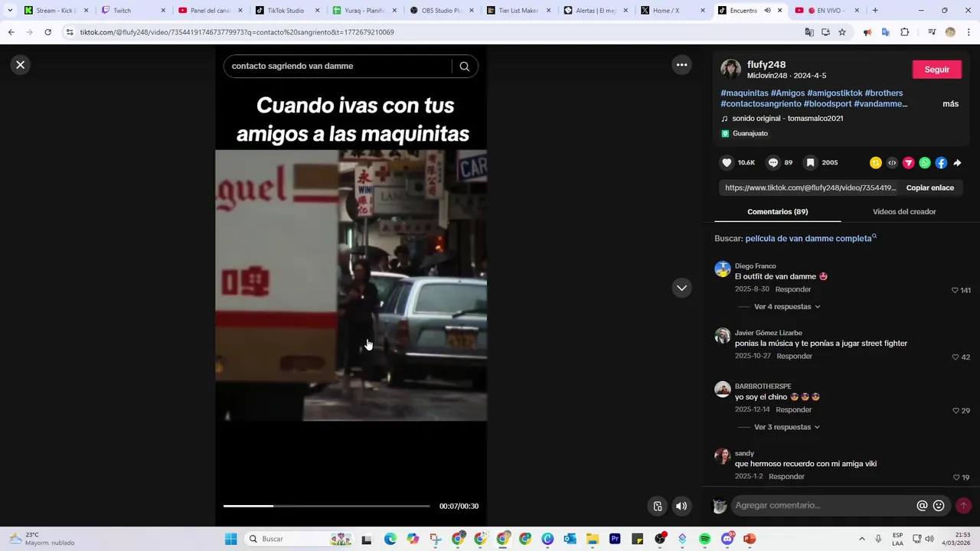
Task: Open the browser extensions puzzle icon
Action: 904,32
